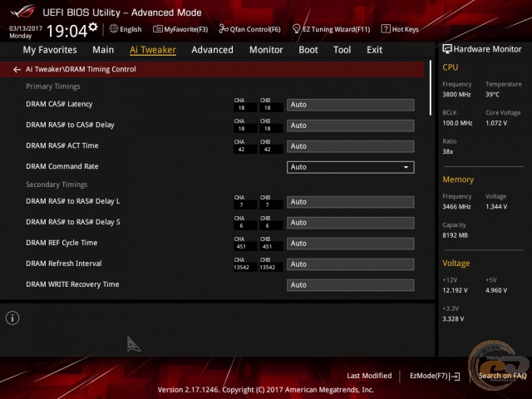
Task: Select DRAM CAS# Latency label
Action: point(59,104)
